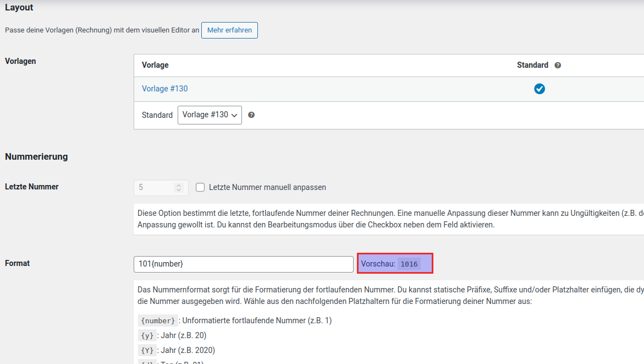This screenshot has height=364, width=644.
Task: Click the Letzte Nummer stepper arrows
Action: [x=178, y=188]
